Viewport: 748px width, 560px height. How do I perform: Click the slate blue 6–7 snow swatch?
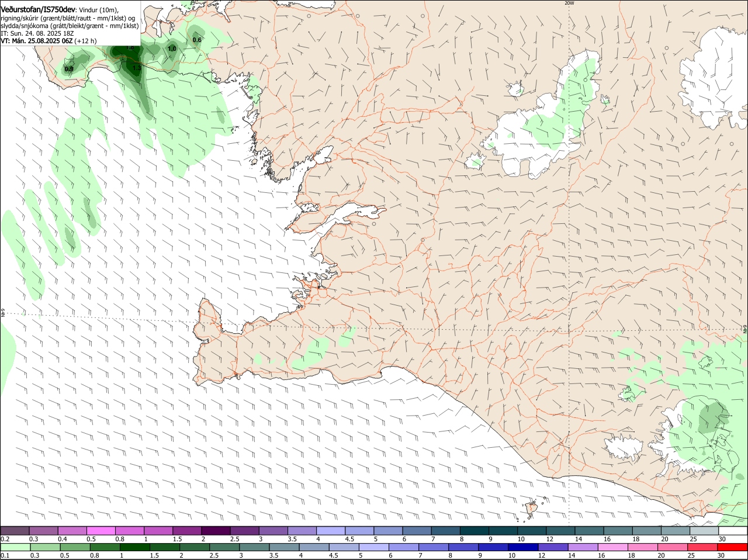pos(417,531)
